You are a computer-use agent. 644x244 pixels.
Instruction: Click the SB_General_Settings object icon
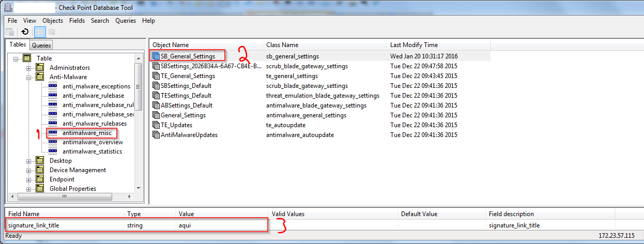point(156,56)
